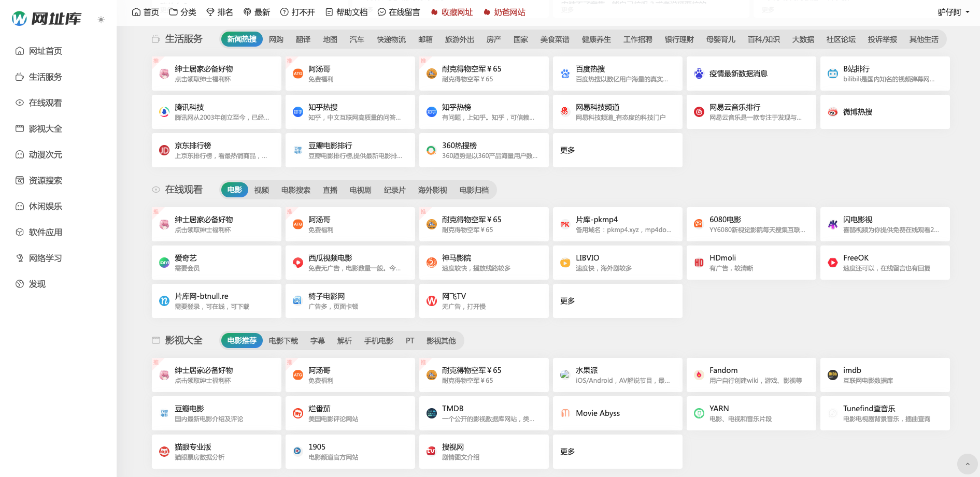This screenshot has width=980, height=477.
Task: Open 分类 in top navigation
Action: click(x=182, y=12)
